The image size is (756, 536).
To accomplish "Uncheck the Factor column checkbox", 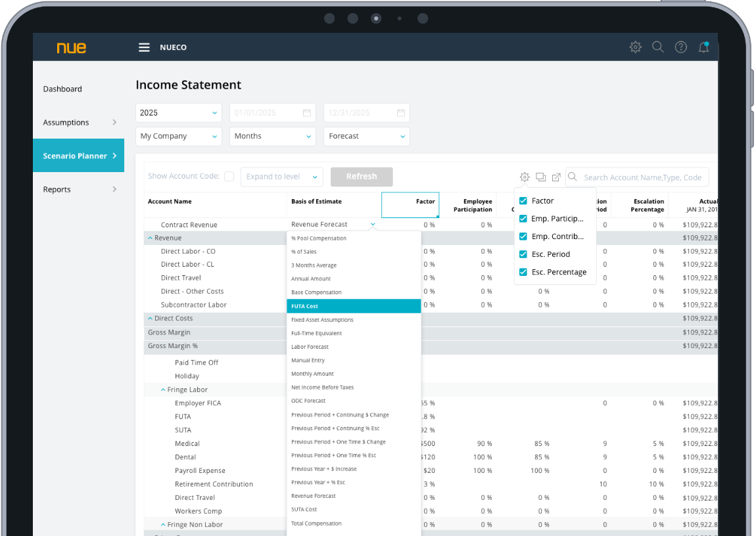I will pos(523,201).
